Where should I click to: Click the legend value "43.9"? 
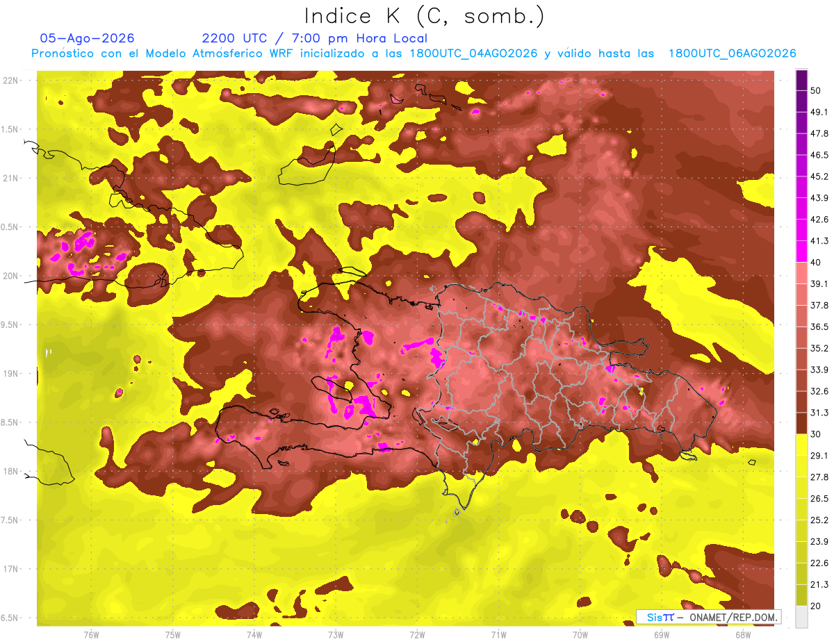pyautogui.click(x=819, y=198)
